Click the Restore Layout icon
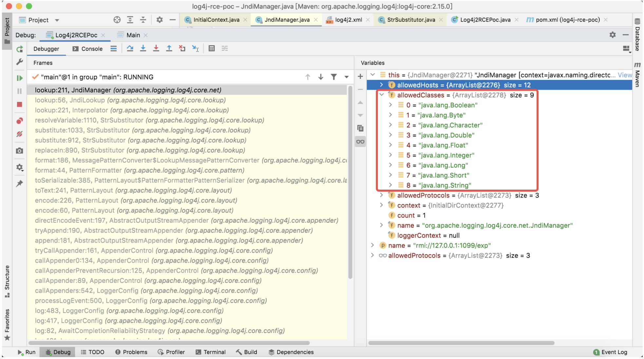The width and height of the screenshot is (644, 359). tap(626, 49)
